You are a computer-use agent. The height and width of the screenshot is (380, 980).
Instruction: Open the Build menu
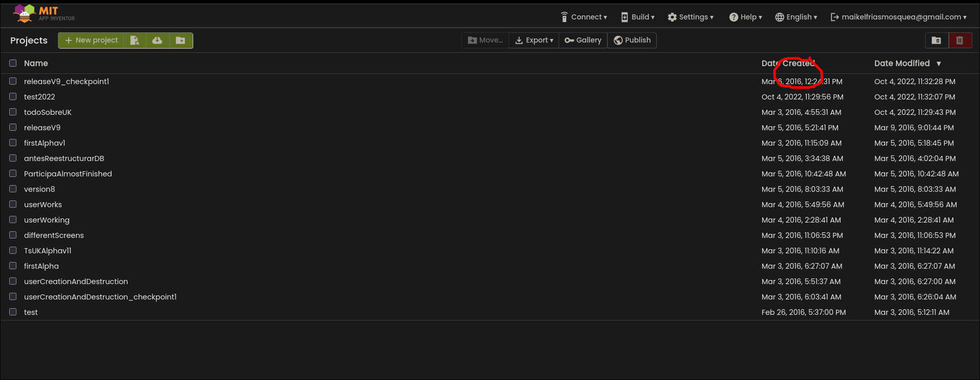pyautogui.click(x=638, y=17)
